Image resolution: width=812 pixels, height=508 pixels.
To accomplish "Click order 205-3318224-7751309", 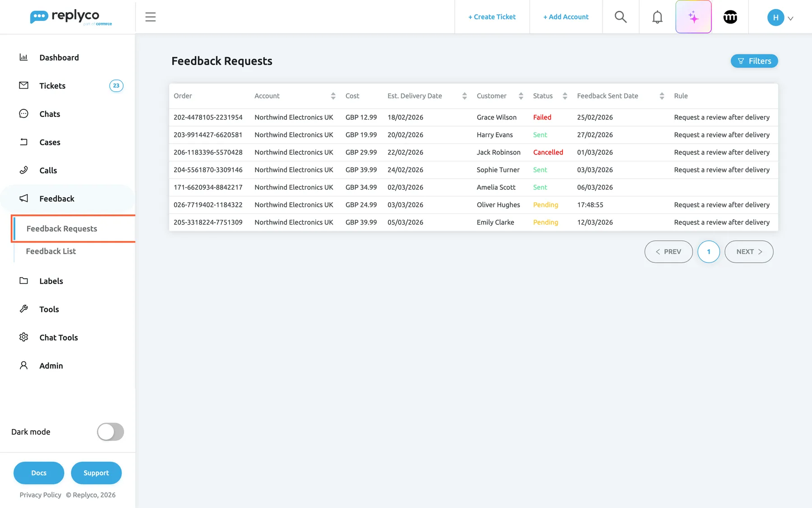I will pyautogui.click(x=208, y=222).
